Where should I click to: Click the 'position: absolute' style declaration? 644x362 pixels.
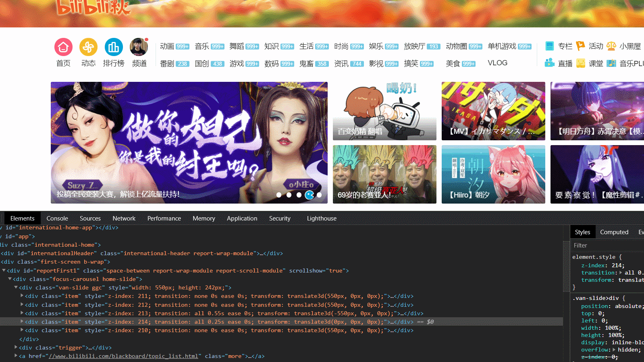(613, 306)
